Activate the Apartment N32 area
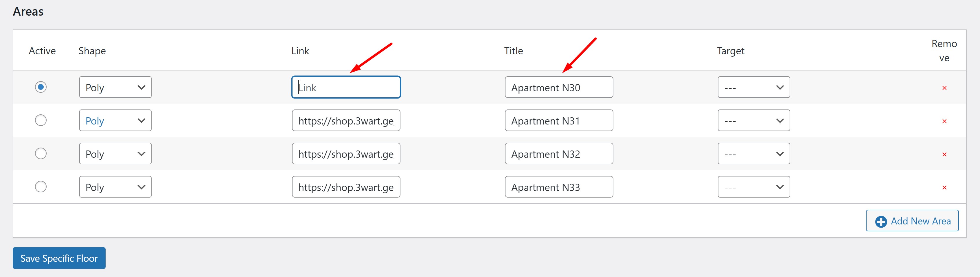Viewport: 980px width, 277px height. tap(41, 153)
